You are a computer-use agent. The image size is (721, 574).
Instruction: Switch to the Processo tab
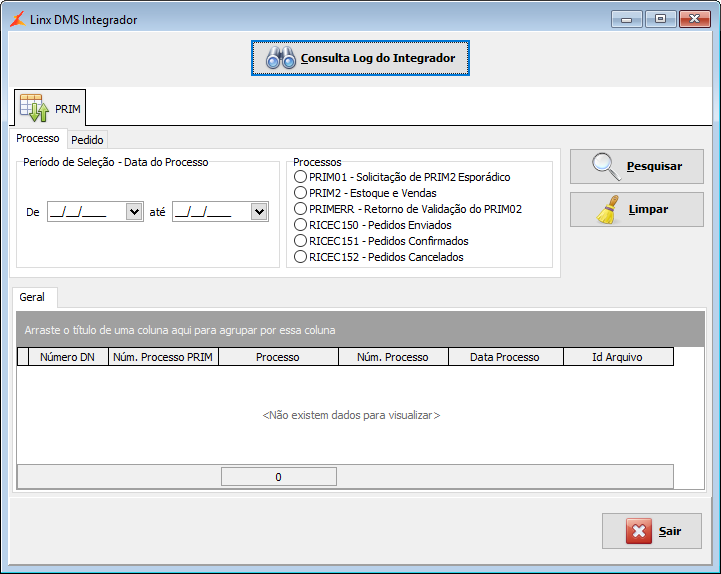pyautogui.click(x=38, y=138)
